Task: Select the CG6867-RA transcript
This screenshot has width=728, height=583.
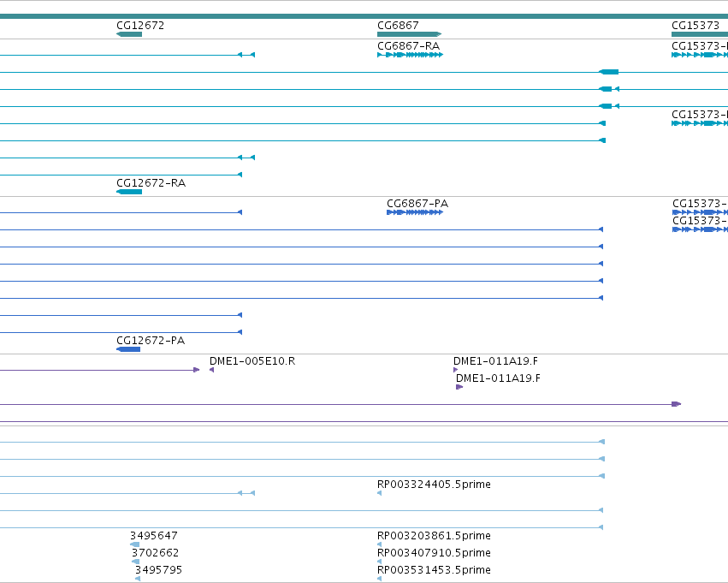Action: [410, 55]
